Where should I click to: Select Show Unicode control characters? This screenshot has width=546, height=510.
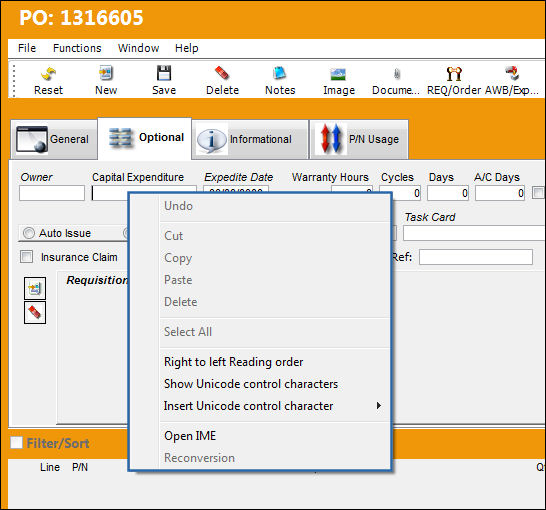tap(260, 384)
